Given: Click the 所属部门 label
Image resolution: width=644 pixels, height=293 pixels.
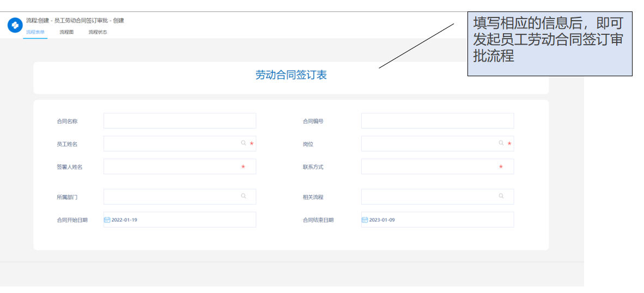Looking at the screenshot, I should (67, 197).
